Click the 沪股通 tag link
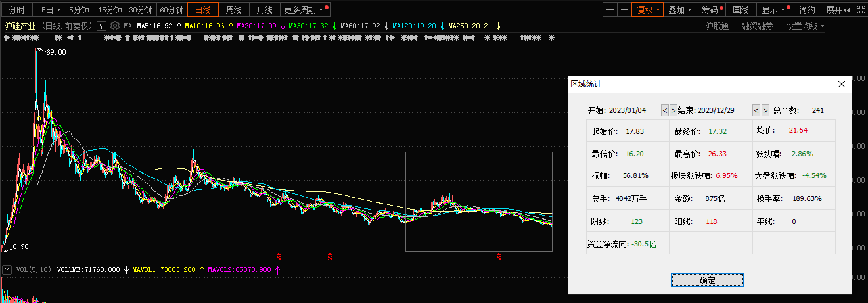868x303 pixels. tap(716, 26)
